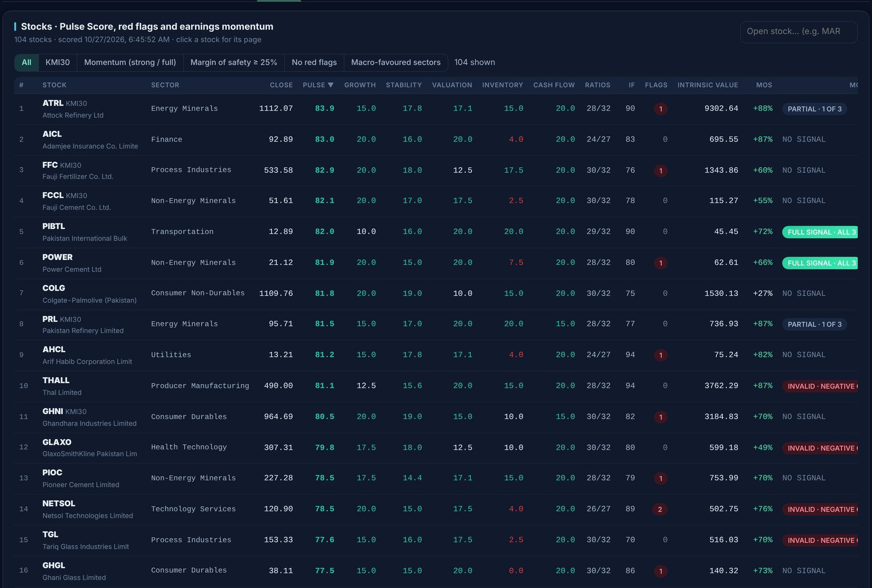The image size is (872, 588).
Task: Click FCCL's pulse score 82.1
Action: [x=325, y=201]
